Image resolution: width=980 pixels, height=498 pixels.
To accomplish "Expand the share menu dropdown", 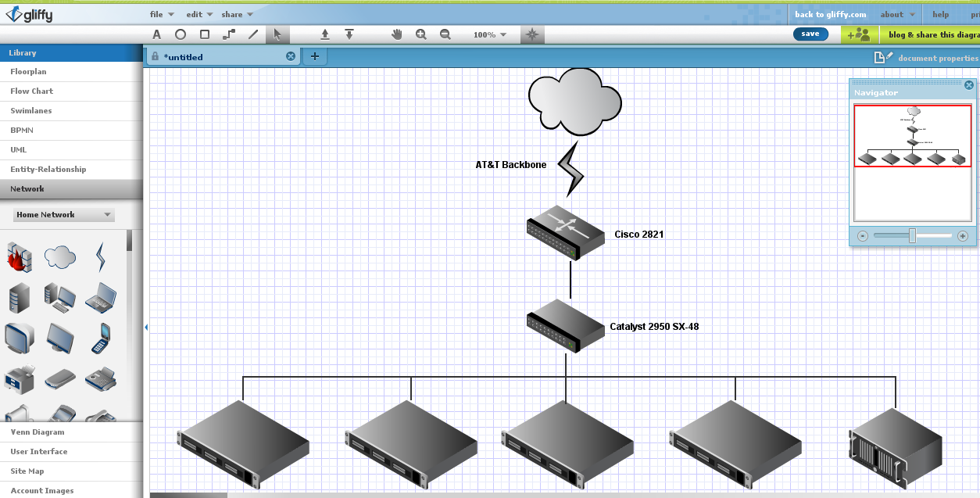I will (x=232, y=13).
